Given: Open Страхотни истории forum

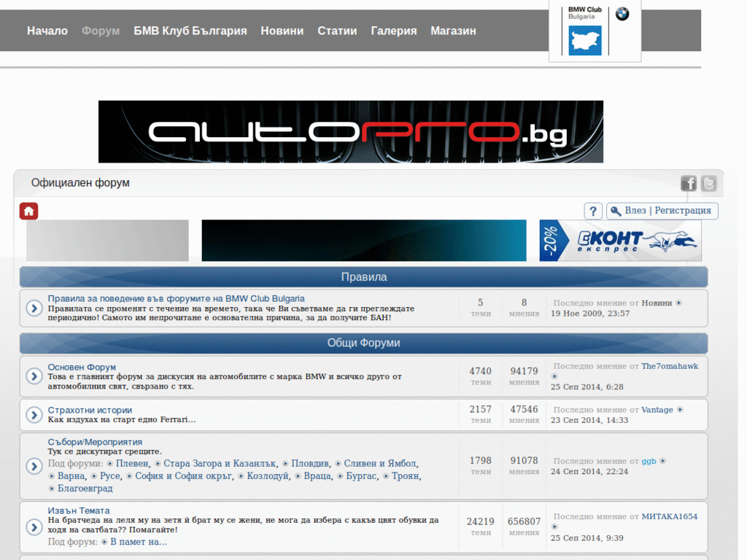Looking at the screenshot, I should pos(90,410).
